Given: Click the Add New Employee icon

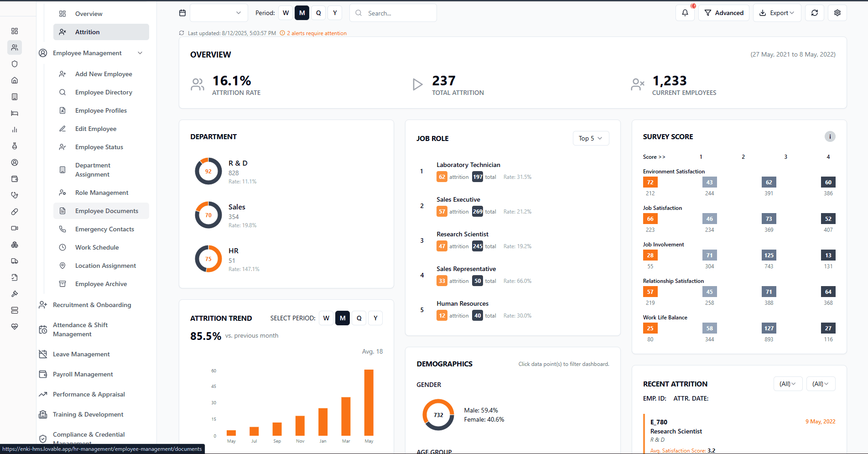Looking at the screenshot, I should (x=62, y=74).
